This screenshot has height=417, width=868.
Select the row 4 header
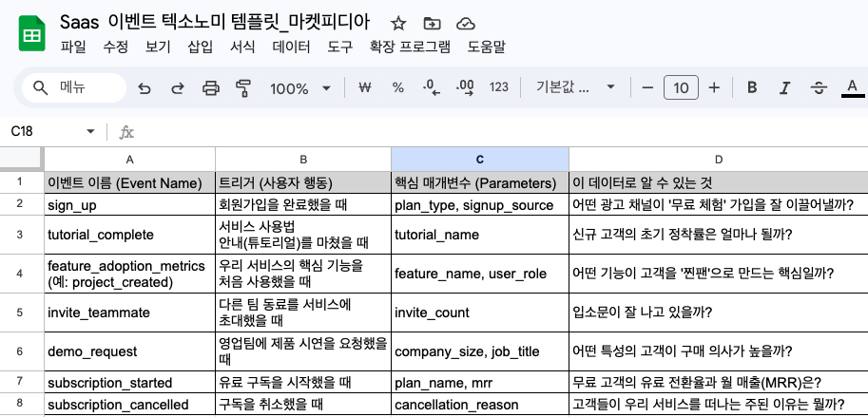[21, 274]
